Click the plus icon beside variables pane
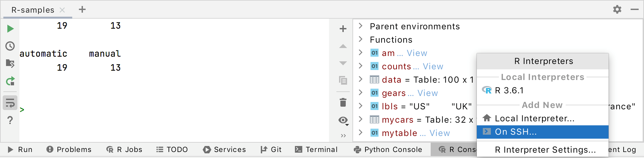Viewport: 644px width, 158px height. [343, 29]
